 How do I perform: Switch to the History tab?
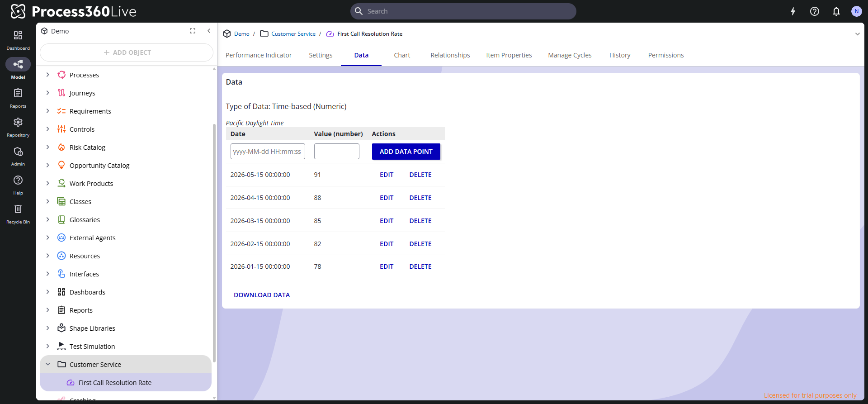pos(620,55)
